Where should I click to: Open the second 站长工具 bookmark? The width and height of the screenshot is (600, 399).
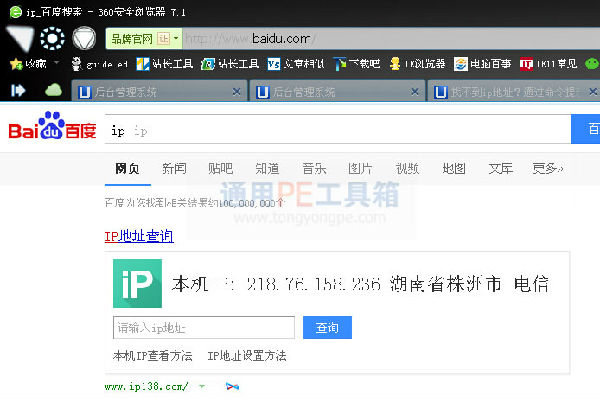(x=230, y=64)
